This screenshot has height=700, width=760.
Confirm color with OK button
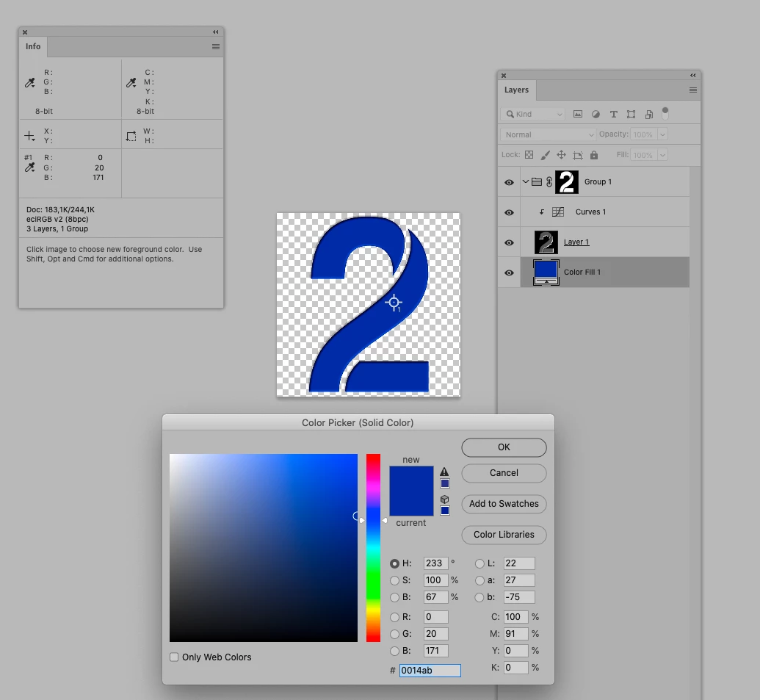pyautogui.click(x=504, y=447)
